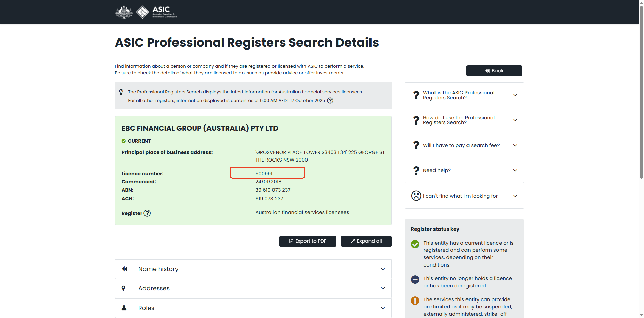Click the ASIC logo in header
The width and height of the screenshot is (644, 318).
pyautogui.click(x=157, y=12)
